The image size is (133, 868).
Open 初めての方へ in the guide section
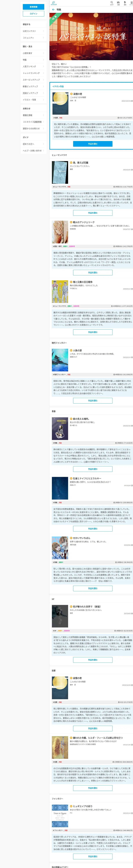(33, 144)
